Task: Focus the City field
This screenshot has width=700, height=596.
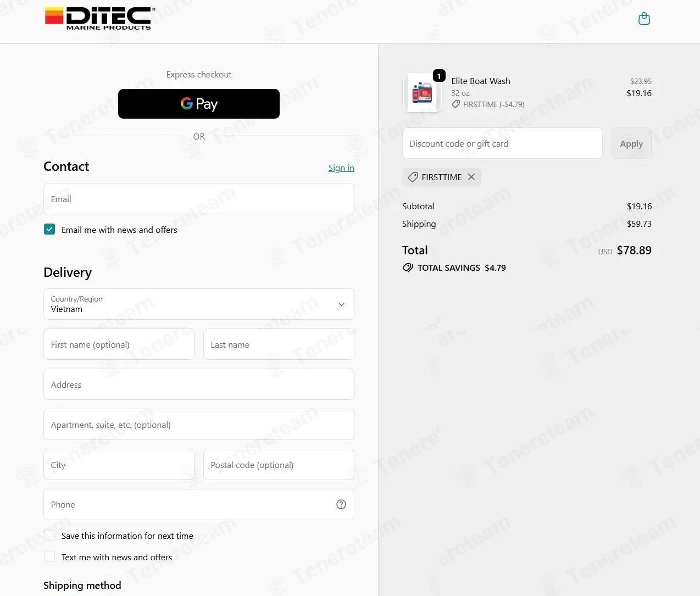Action: coord(119,465)
